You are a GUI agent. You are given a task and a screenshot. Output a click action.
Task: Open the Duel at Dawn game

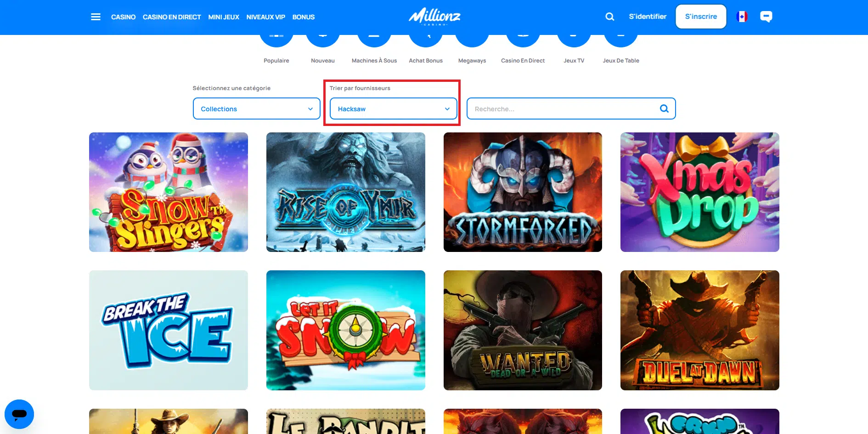coord(700,330)
